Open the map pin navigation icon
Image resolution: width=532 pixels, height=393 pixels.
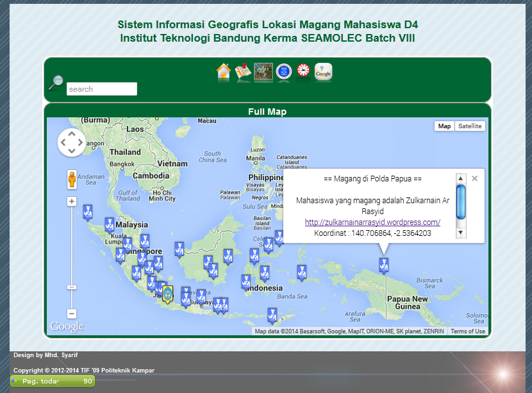(243, 72)
